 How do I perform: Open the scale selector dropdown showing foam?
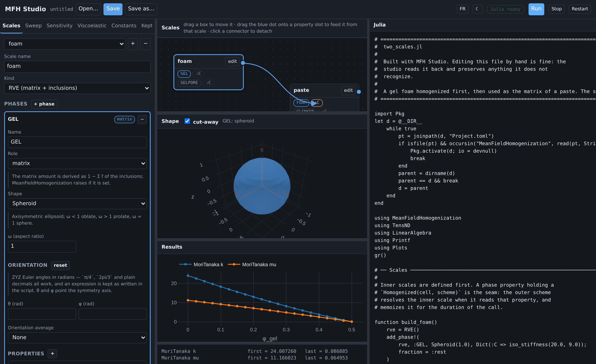[65, 44]
